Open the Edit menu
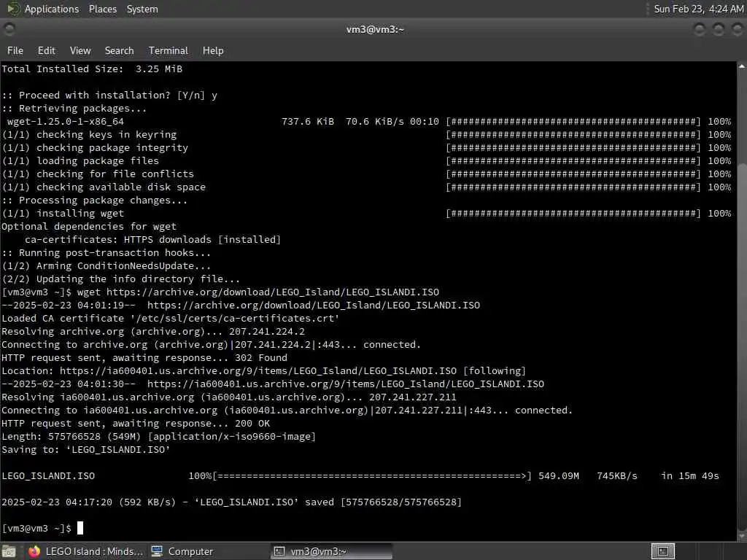 46,50
